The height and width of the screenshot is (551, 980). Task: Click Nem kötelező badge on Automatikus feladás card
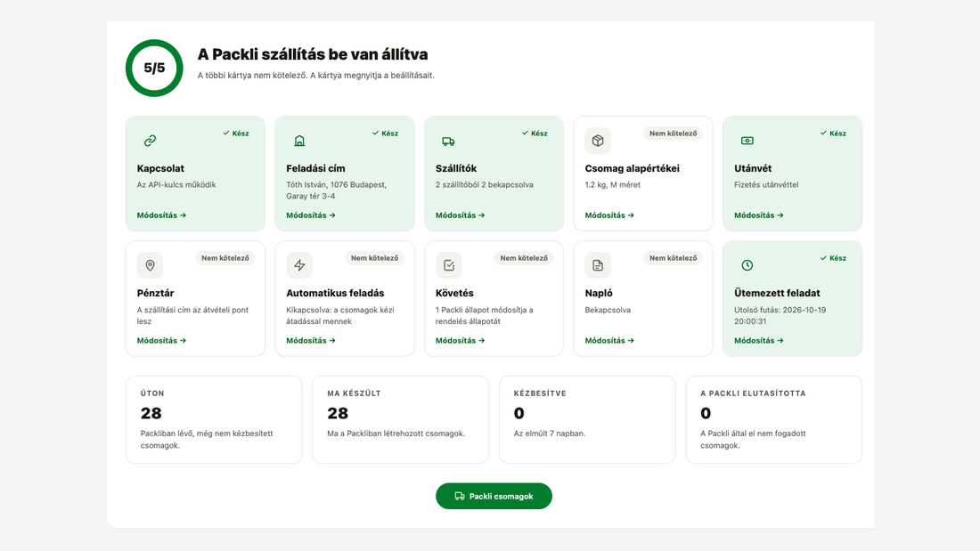coord(374,258)
